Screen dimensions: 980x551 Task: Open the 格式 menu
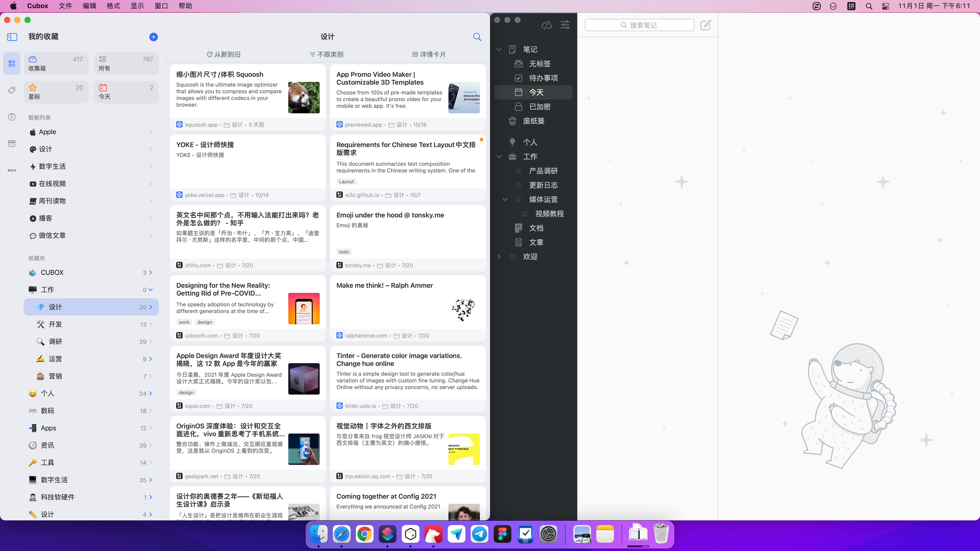pos(113,6)
